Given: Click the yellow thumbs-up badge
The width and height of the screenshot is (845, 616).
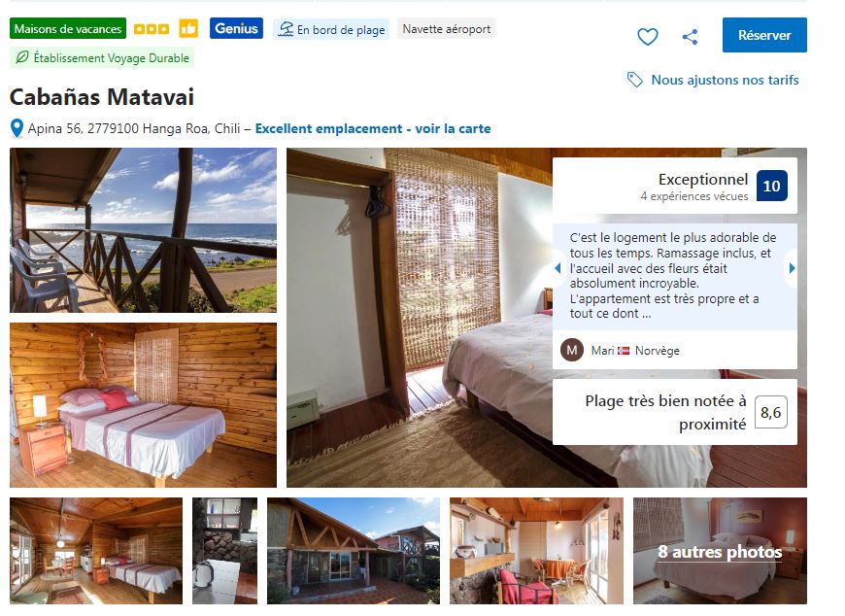Looking at the screenshot, I should point(188,28).
